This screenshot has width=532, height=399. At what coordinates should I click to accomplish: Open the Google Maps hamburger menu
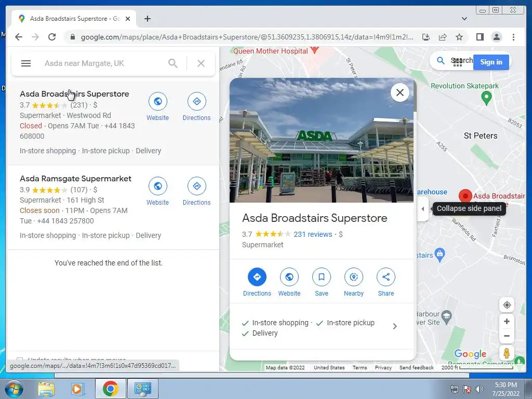[x=26, y=63]
